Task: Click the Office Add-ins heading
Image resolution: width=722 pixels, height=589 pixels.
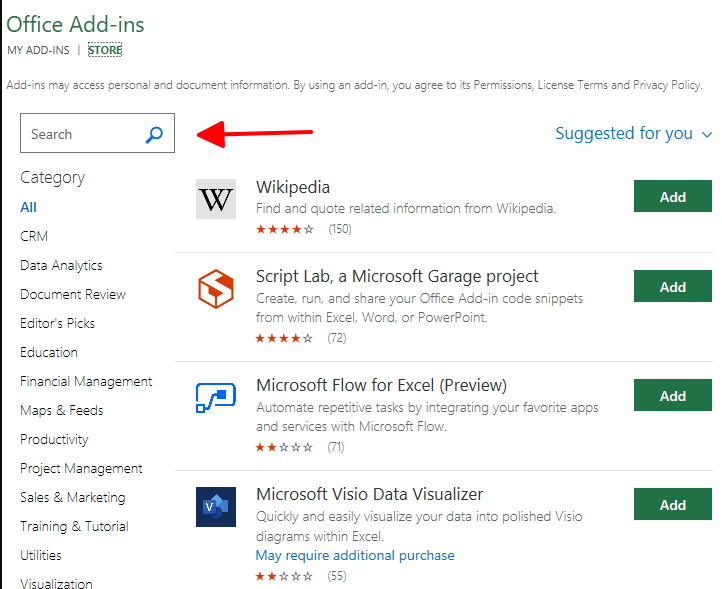Action: pos(75,24)
